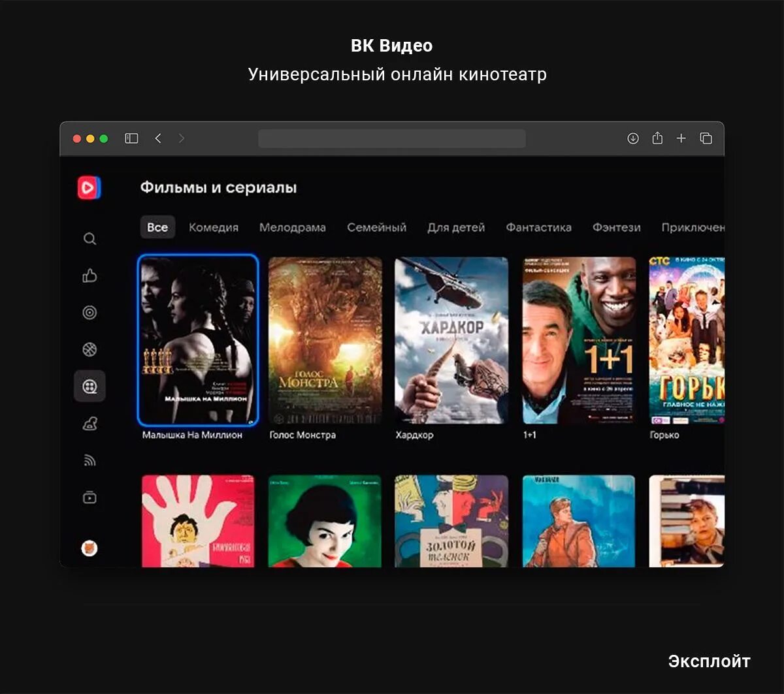The image size is (784, 694).
Task: Toggle the browser sidebar panel icon
Action: [x=132, y=138]
